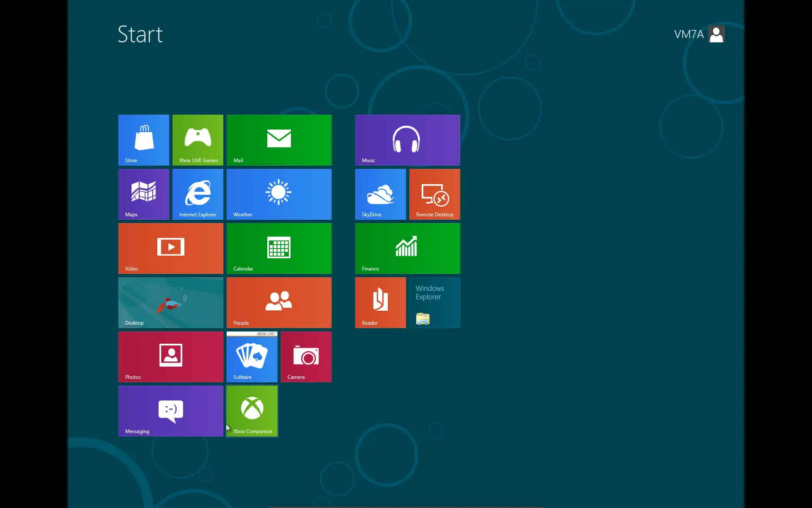
Task: Open the Maps tile
Action: [143, 194]
